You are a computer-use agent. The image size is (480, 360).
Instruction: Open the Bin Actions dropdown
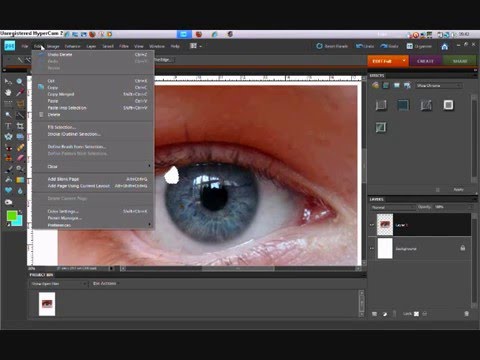[105, 283]
